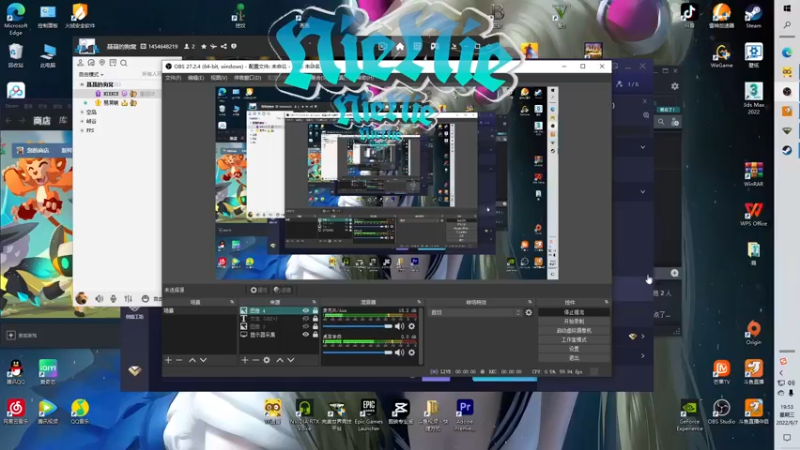Add a new scene with plus button
Viewport: 800px width, 450px height.
point(168,360)
